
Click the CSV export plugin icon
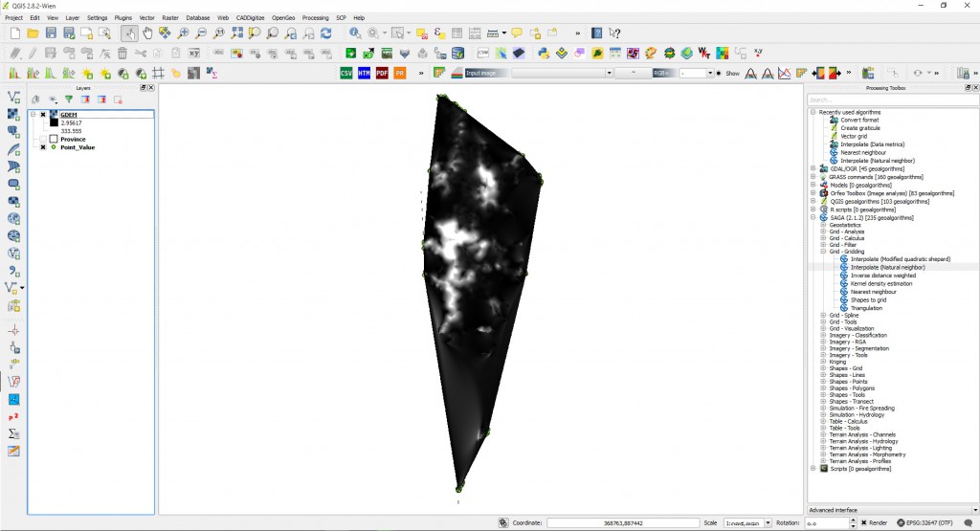tap(346, 73)
